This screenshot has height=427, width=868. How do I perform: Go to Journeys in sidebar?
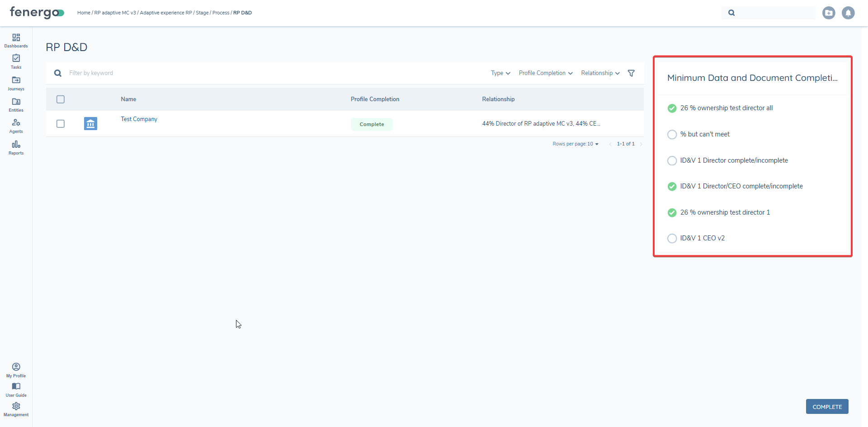[16, 83]
